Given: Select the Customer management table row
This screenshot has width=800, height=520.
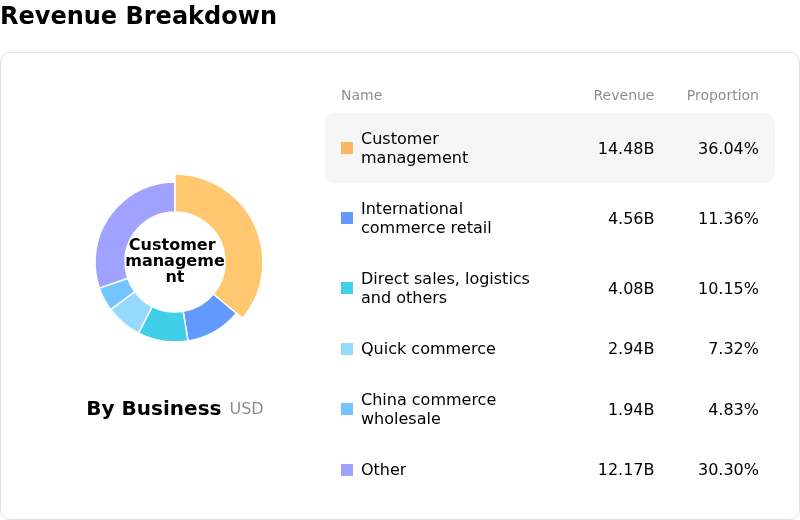Looking at the screenshot, I should (x=550, y=148).
